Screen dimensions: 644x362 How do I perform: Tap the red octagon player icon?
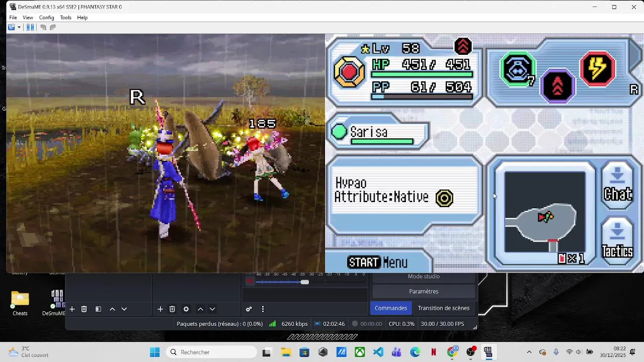pos(349,72)
